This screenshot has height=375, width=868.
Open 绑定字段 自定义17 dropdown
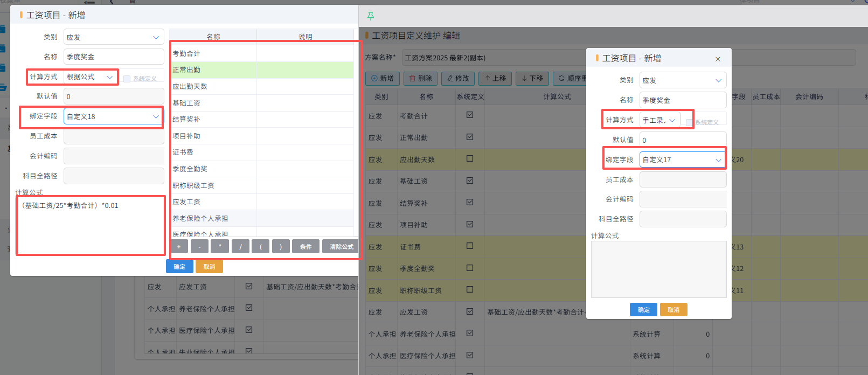[683, 160]
